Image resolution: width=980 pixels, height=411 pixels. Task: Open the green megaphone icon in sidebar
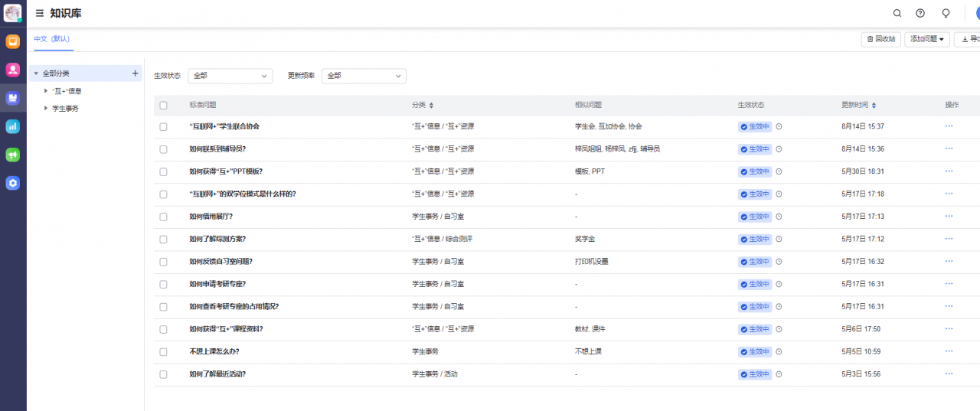click(13, 155)
